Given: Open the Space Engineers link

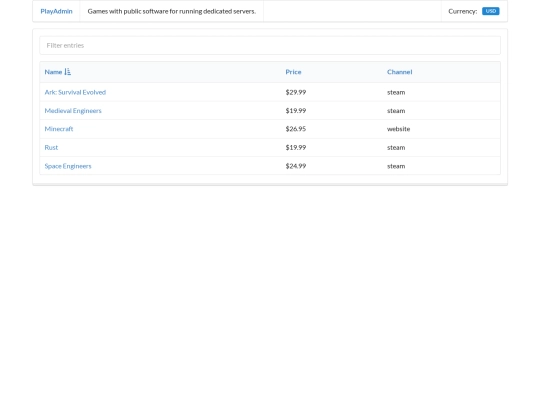Looking at the screenshot, I should click(x=68, y=166).
